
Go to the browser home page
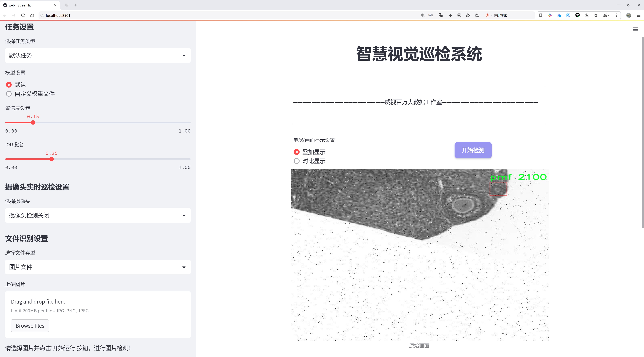pos(32,15)
